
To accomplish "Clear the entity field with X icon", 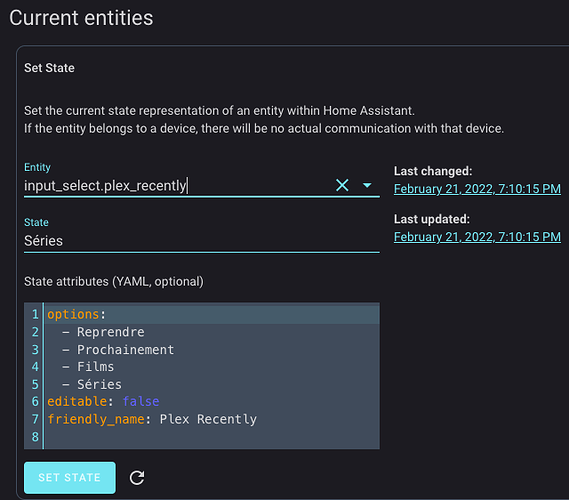I will (342, 185).
